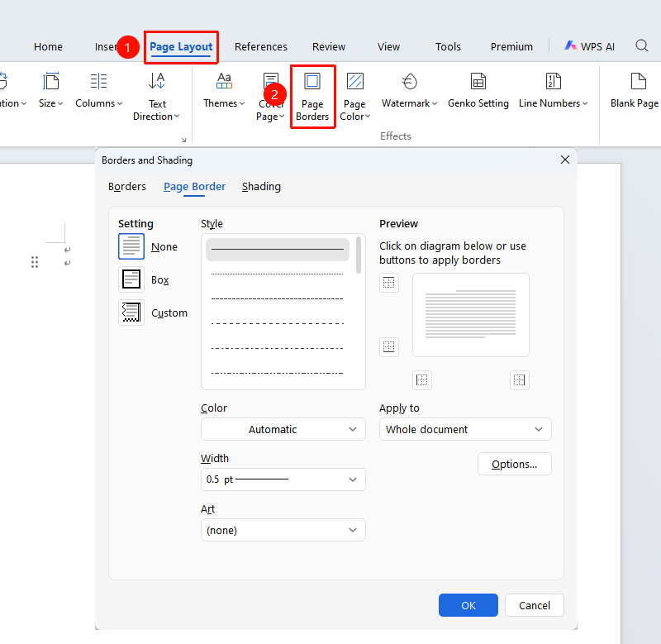Image resolution: width=661 pixels, height=644 pixels.
Task: Cancel the Borders and Shading dialog
Action: point(535,606)
